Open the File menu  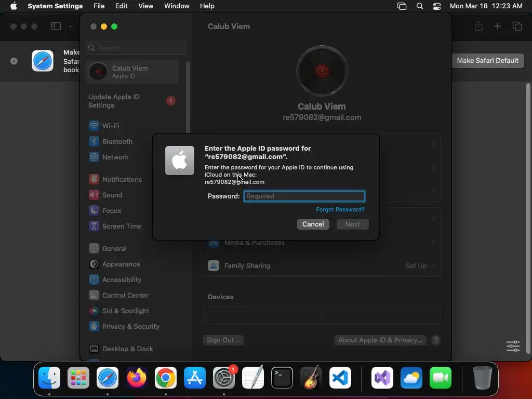pyautogui.click(x=99, y=6)
